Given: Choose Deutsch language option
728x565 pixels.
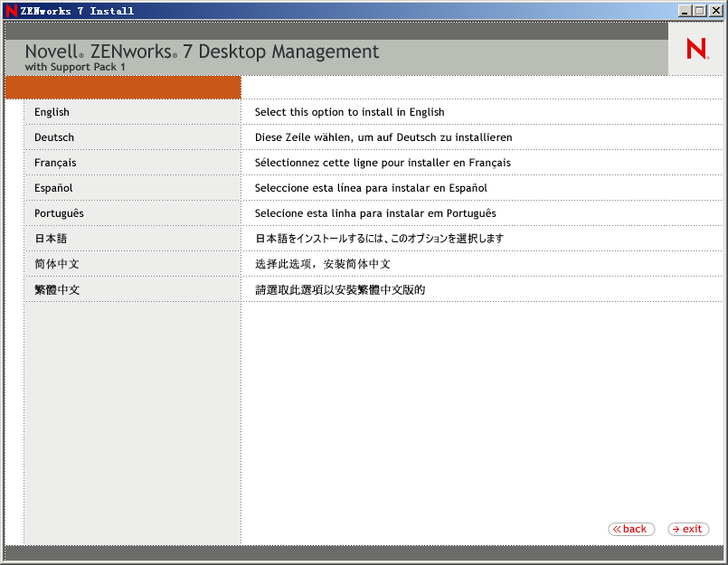Looking at the screenshot, I should pyautogui.click(x=54, y=137).
